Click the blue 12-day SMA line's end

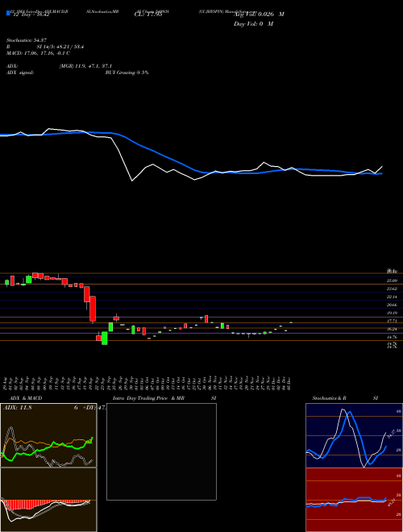(381, 173)
